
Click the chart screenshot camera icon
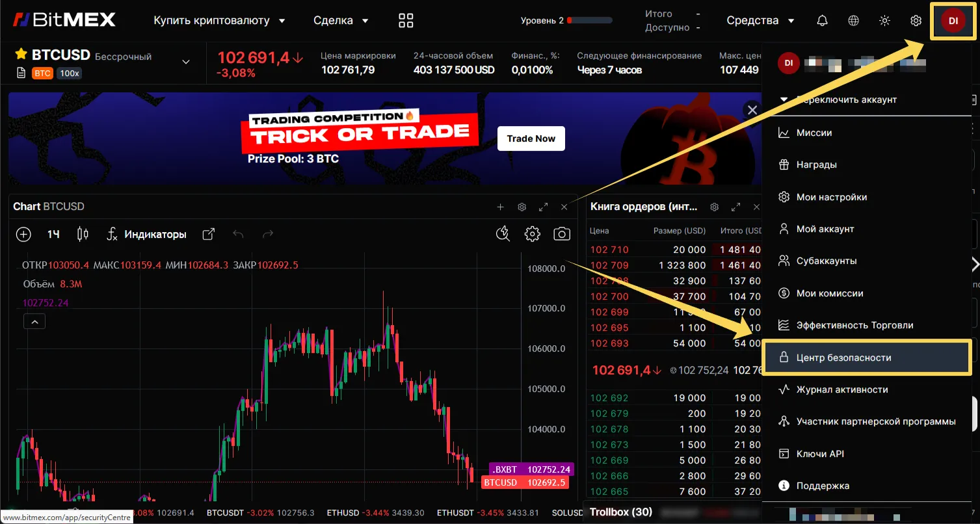pyautogui.click(x=562, y=234)
